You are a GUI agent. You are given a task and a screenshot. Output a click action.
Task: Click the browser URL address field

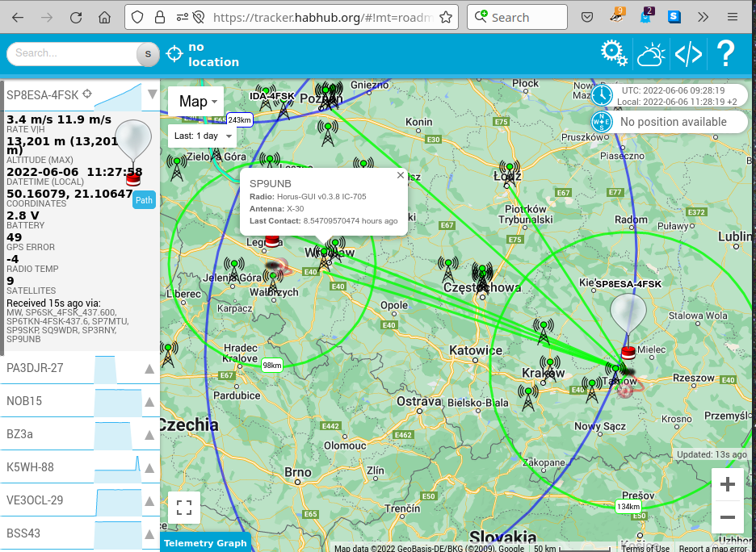tap(323, 18)
